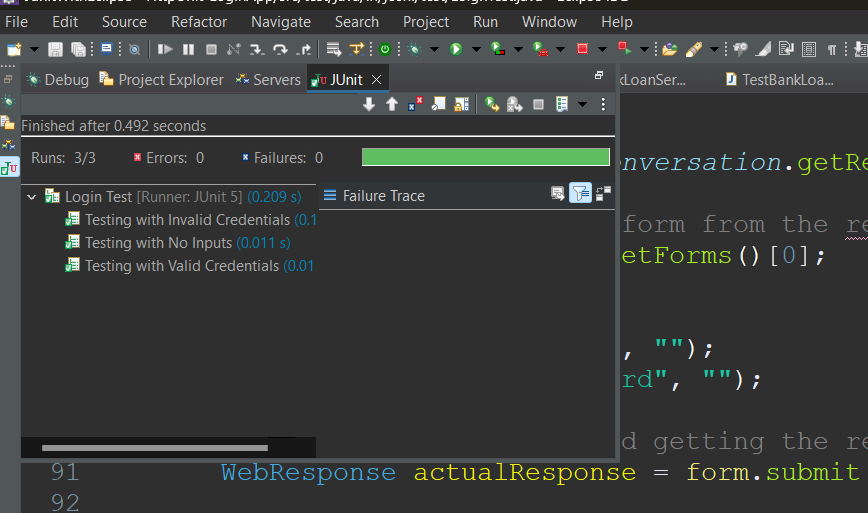
Task: Open the Run menu
Action: 485,22
